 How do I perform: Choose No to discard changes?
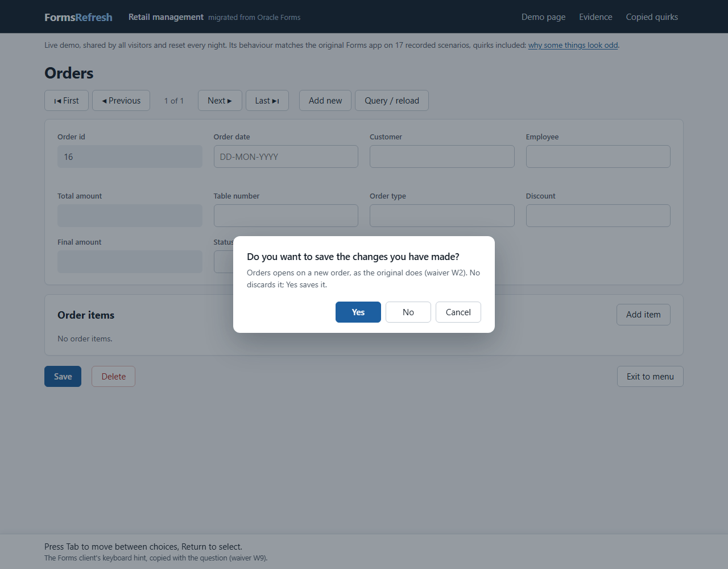(408, 312)
